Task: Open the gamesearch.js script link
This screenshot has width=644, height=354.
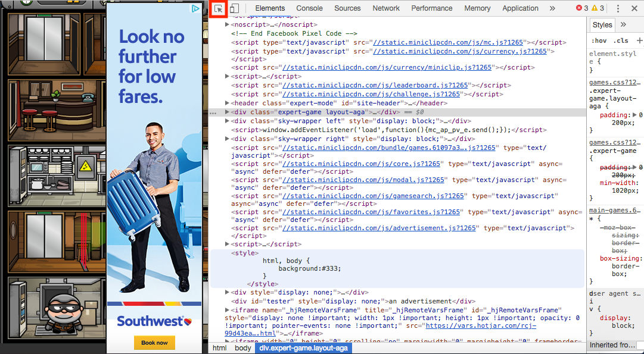Action: pyautogui.click(x=373, y=196)
